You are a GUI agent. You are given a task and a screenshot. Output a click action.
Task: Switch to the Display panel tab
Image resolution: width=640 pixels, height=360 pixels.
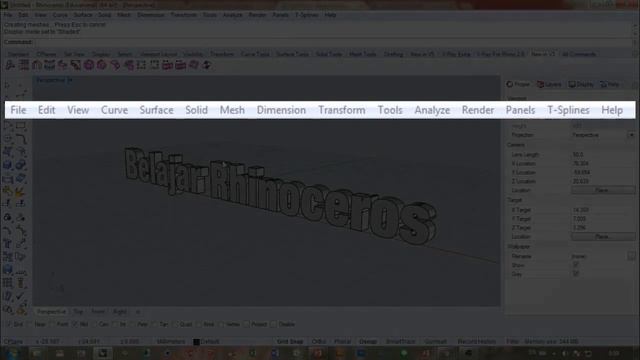[581, 84]
